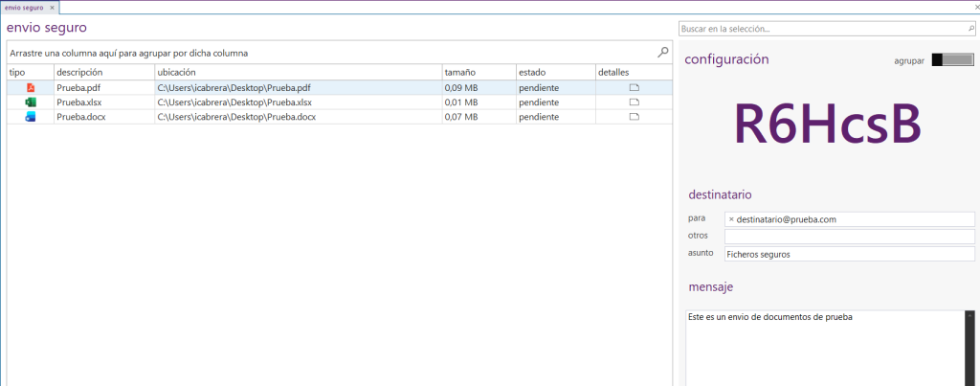Click path C:\Users\icabrera\Desktop\Prueba.pdf
This screenshot has width=980, height=386.
point(234,87)
